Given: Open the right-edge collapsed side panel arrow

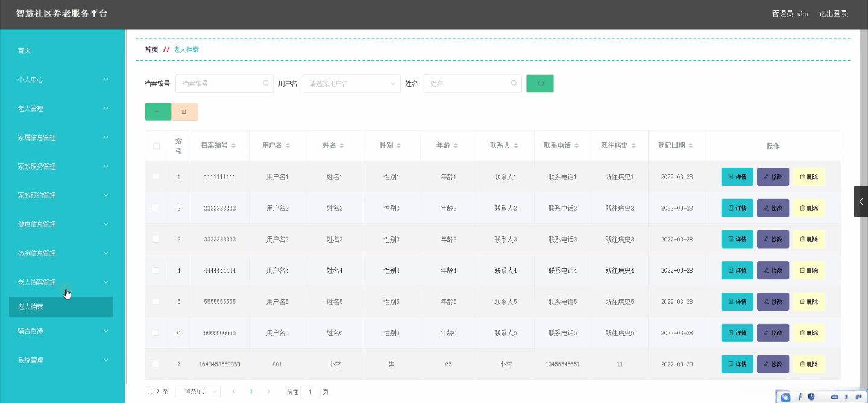Looking at the screenshot, I should click(860, 201).
